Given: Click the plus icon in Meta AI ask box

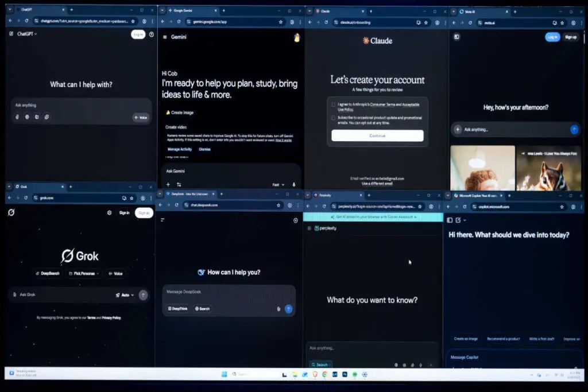Looking at the screenshot, I should click(458, 130).
